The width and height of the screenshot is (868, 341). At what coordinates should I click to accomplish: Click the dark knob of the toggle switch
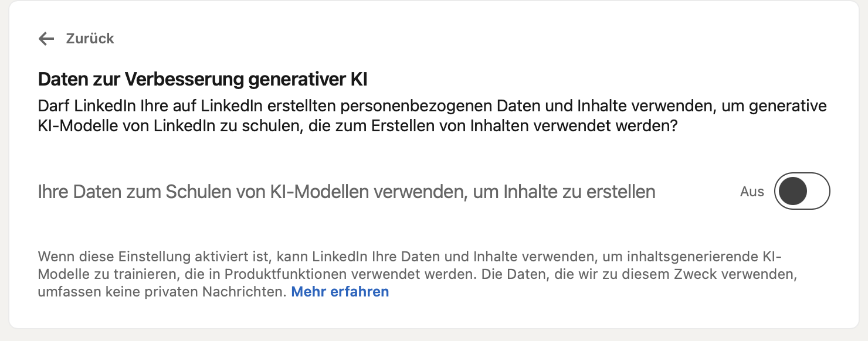click(x=793, y=191)
